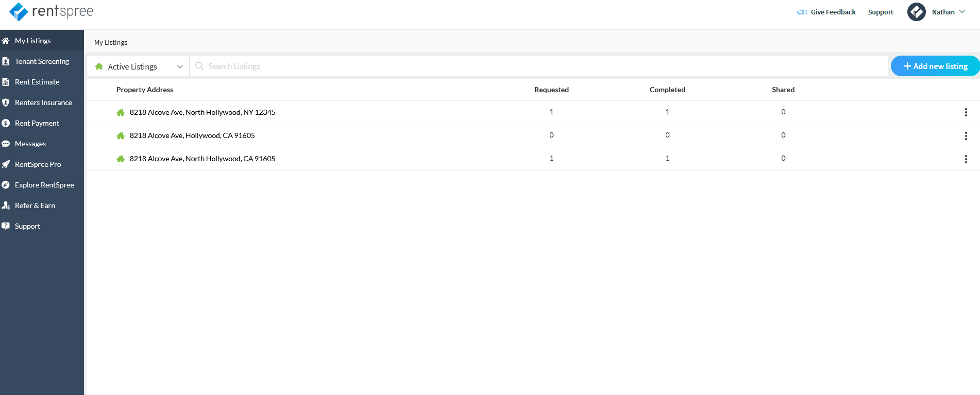Go to Rent Estimate in the sidebar
The width and height of the screenshot is (980, 395).
[37, 82]
